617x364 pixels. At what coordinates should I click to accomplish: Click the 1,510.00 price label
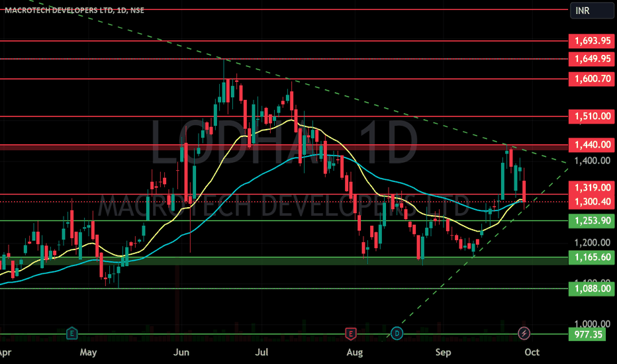pos(591,116)
